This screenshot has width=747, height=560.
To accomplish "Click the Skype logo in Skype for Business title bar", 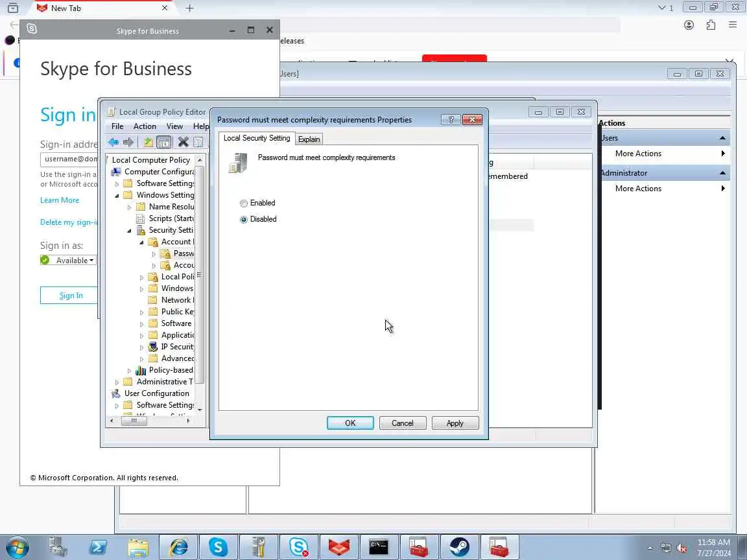I will [x=32, y=29].
